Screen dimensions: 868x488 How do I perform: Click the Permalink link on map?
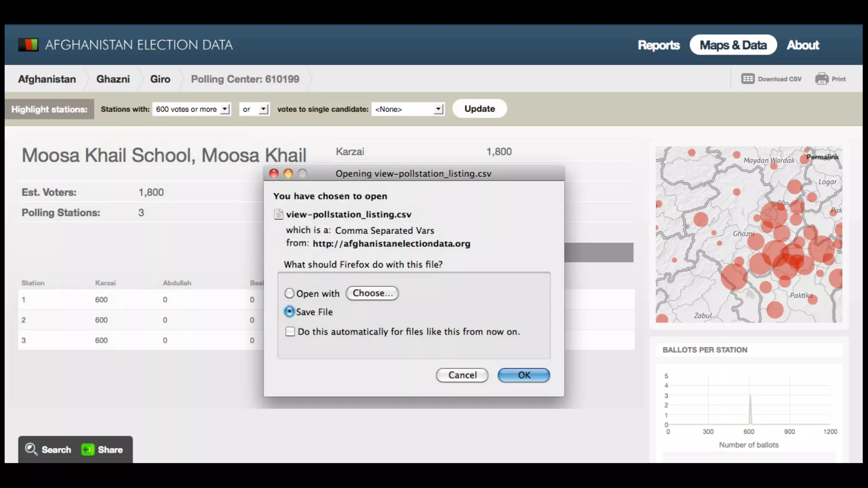(x=822, y=157)
